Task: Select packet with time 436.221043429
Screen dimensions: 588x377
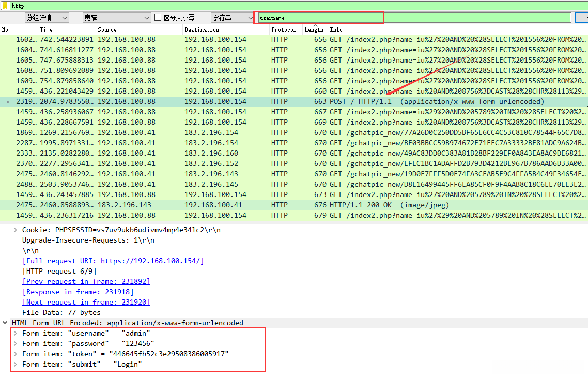Action: [x=294, y=91]
